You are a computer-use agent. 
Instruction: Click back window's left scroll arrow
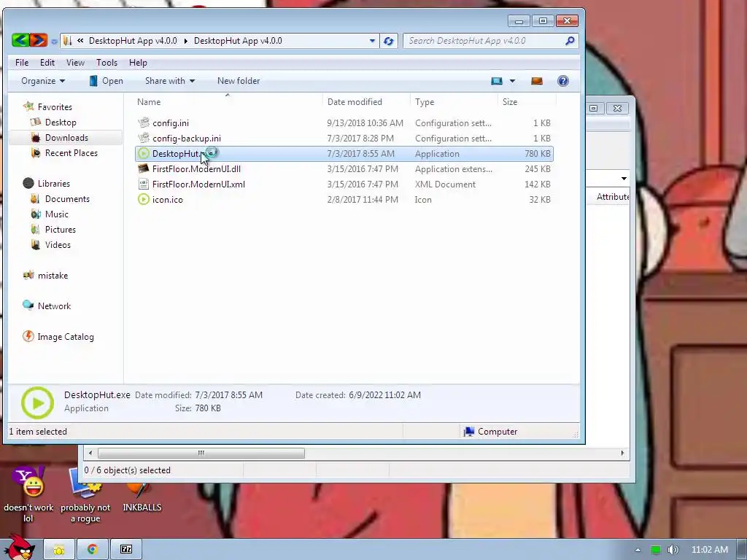pyautogui.click(x=90, y=453)
